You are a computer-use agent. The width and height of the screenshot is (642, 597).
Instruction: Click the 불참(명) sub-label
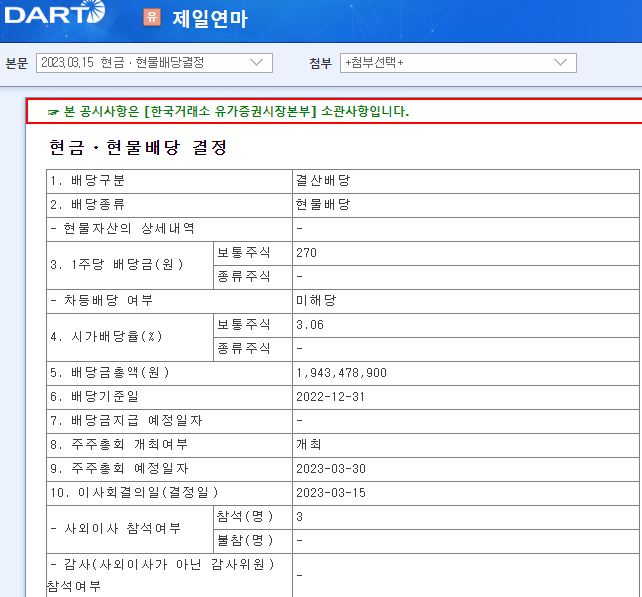tap(245, 540)
